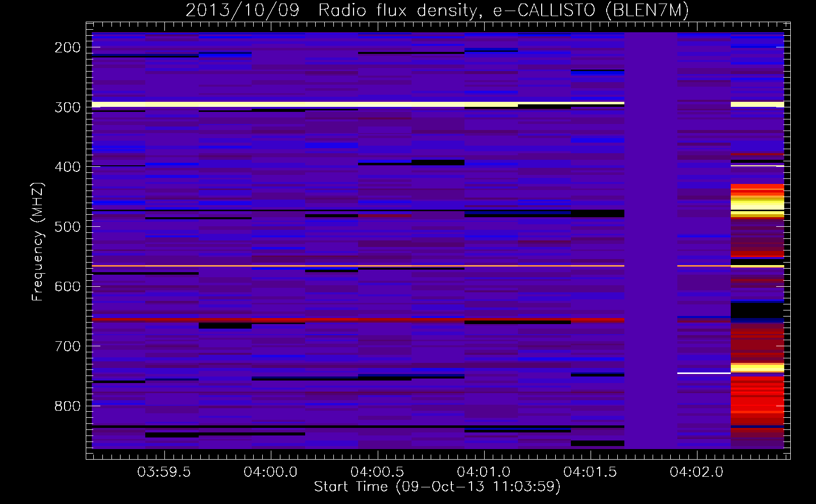This screenshot has width=816, height=504.
Task: Click the 03:59.5 time tick label
Action: click(x=164, y=472)
